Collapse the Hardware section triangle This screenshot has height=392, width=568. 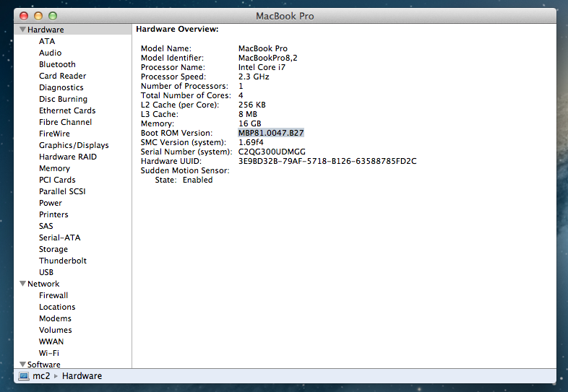tap(23, 30)
